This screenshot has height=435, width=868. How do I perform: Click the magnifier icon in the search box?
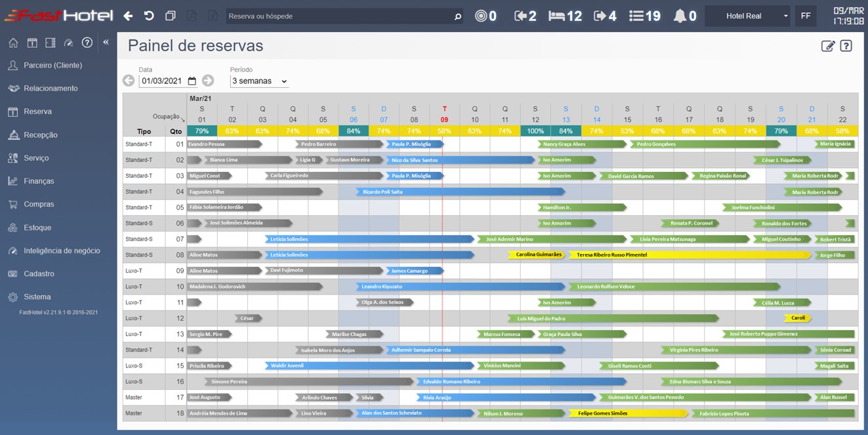458,16
